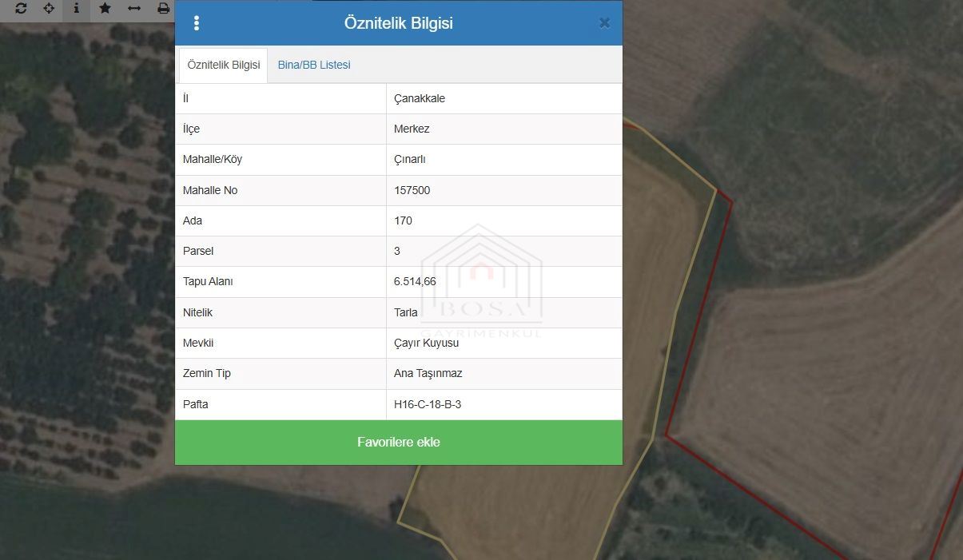The height and width of the screenshot is (560, 963).
Task: Click the Mevkii value Çayır Kuyusu
Action: point(426,343)
